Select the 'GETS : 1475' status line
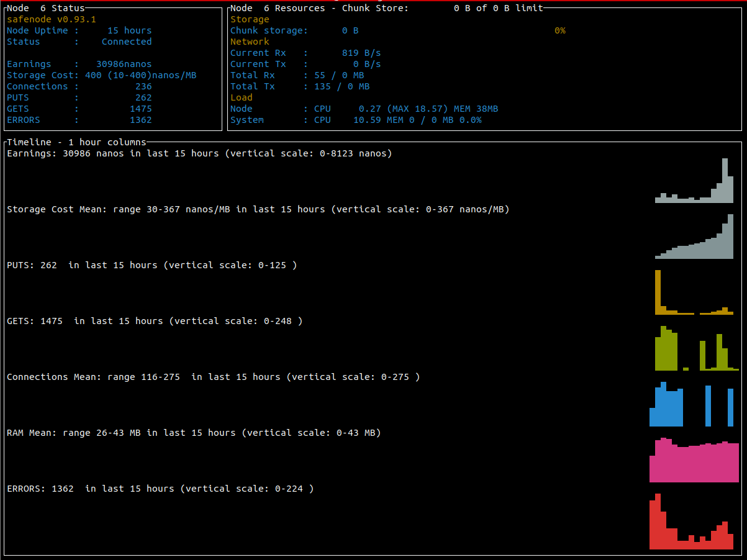The width and height of the screenshot is (747, 560). (x=79, y=109)
